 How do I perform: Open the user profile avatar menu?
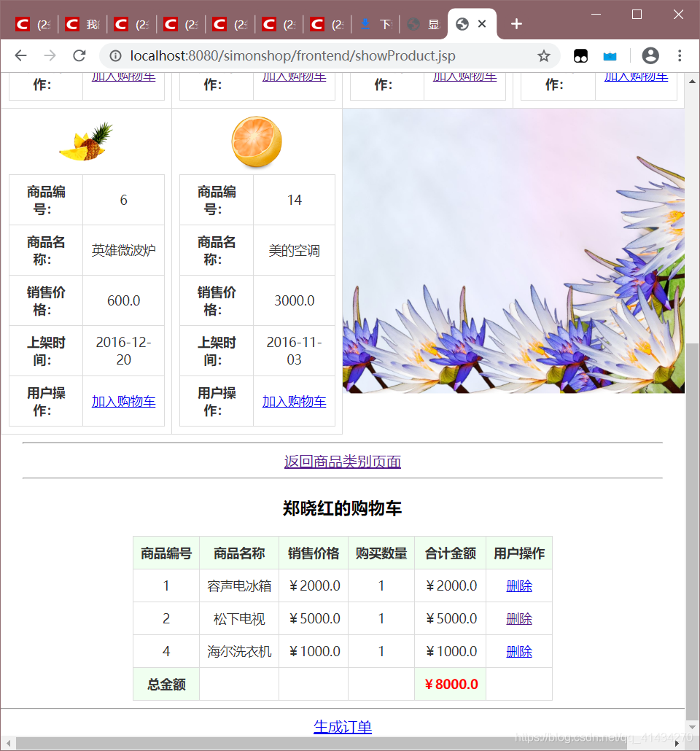pos(650,55)
